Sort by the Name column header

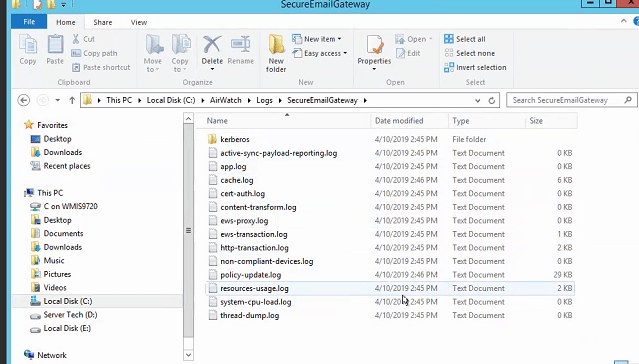[283, 121]
